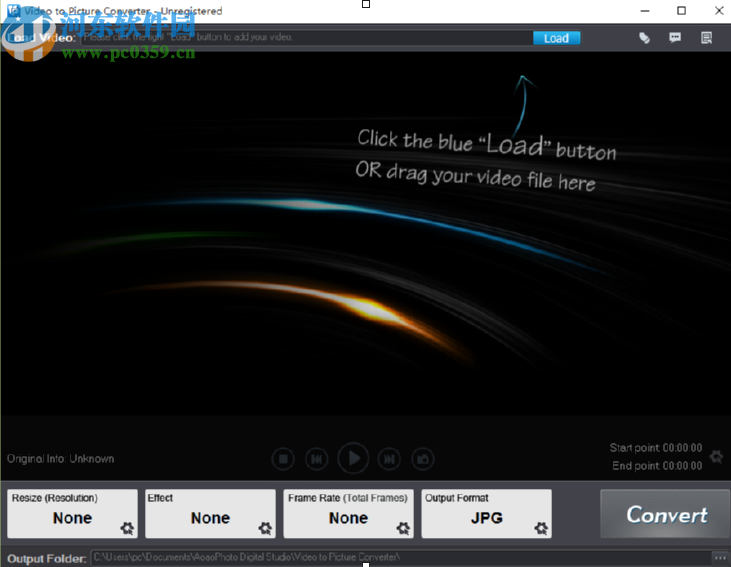Open the document list icon at top right

pos(706,38)
